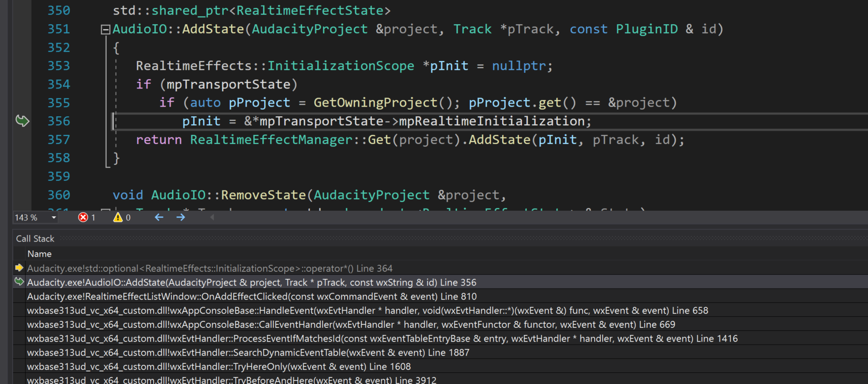
Task: Click RemoveState on line 360
Action: (x=264, y=195)
